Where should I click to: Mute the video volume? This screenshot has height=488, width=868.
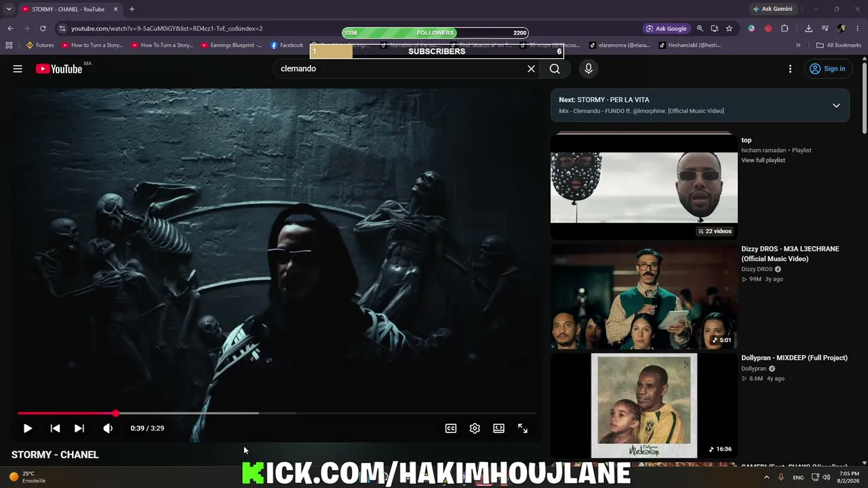(108, 428)
